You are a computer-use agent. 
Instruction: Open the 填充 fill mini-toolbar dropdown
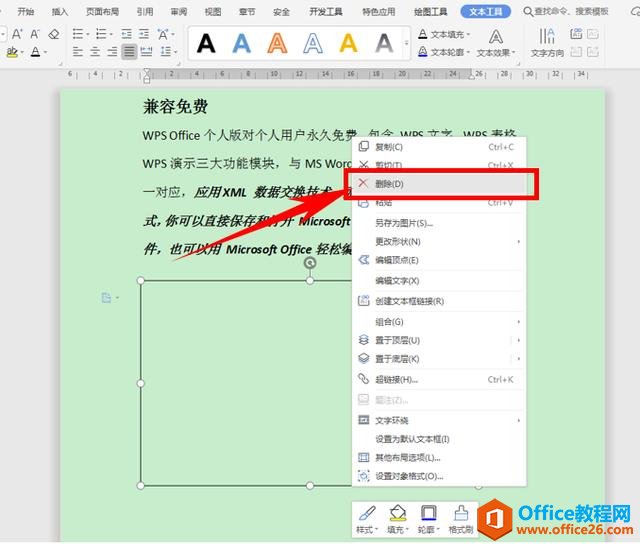click(x=398, y=518)
